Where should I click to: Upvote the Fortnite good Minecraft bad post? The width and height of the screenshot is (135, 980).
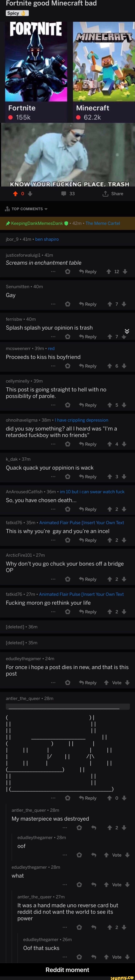pyautogui.click(x=15, y=194)
